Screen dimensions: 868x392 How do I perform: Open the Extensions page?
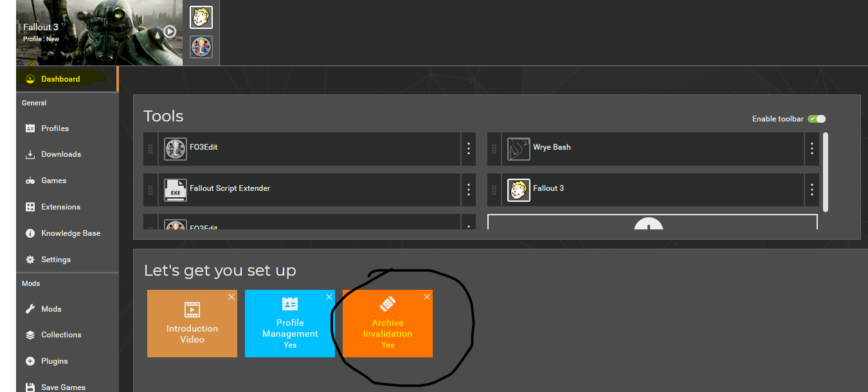pos(68,207)
